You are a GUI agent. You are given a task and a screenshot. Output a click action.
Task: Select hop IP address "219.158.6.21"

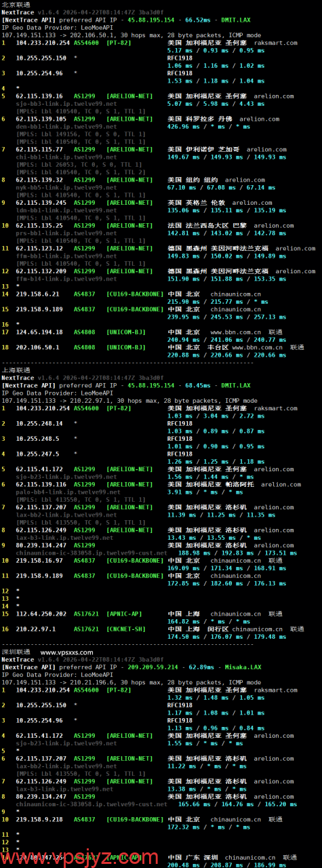[x=38, y=294]
